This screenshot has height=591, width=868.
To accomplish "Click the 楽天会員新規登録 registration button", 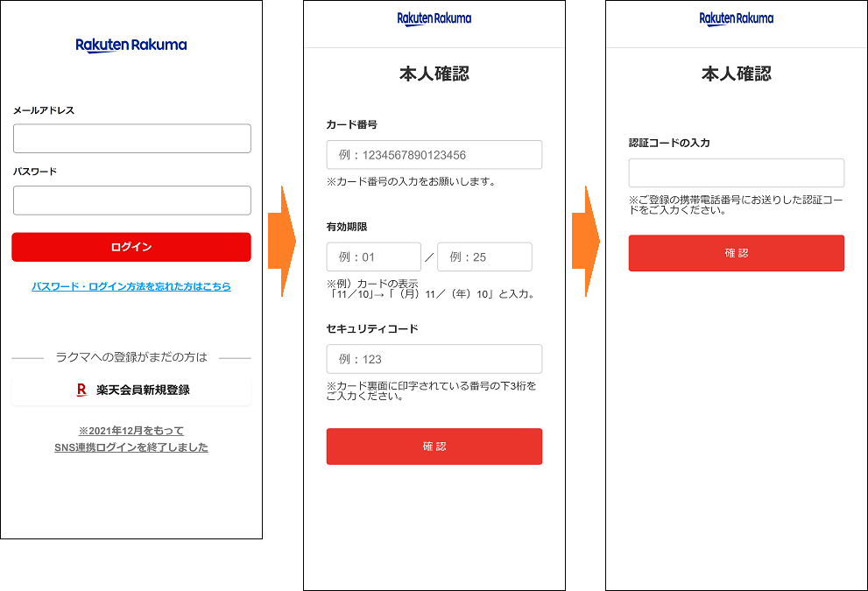I will 131,390.
